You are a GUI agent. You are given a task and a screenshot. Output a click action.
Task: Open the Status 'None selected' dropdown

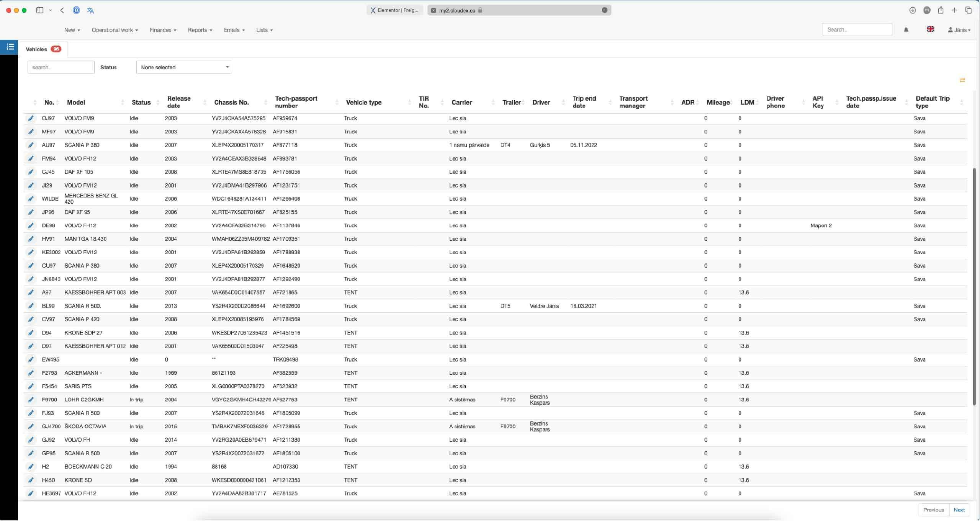[184, 67]
